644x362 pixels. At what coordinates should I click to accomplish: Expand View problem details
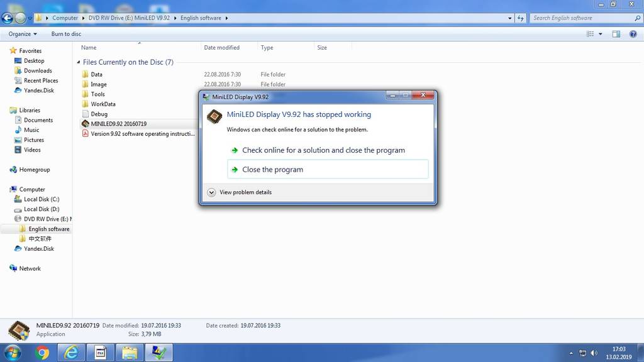[x=240, y=192]
